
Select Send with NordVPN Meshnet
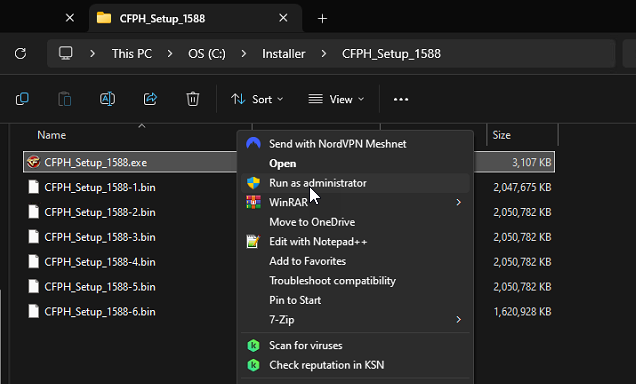pyautogui.click(x=355, y=144)
